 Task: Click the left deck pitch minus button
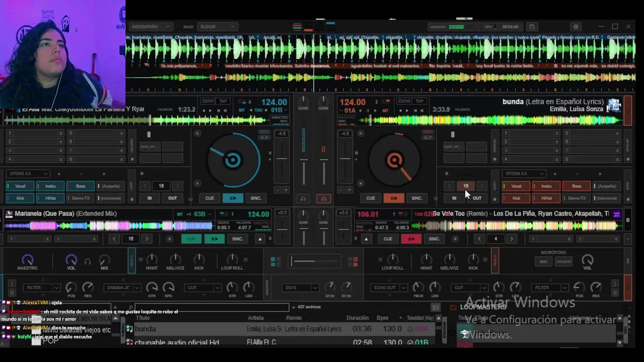[278, 190]
